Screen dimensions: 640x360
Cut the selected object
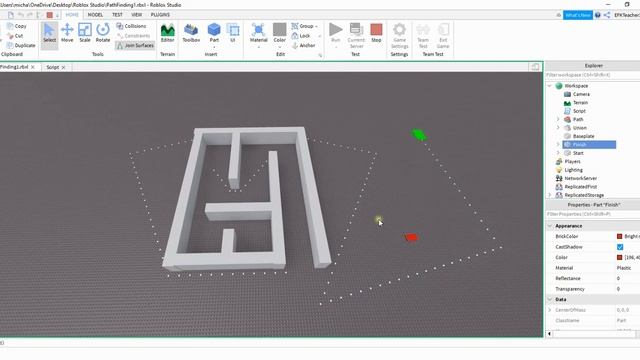(x=15, y=36)
